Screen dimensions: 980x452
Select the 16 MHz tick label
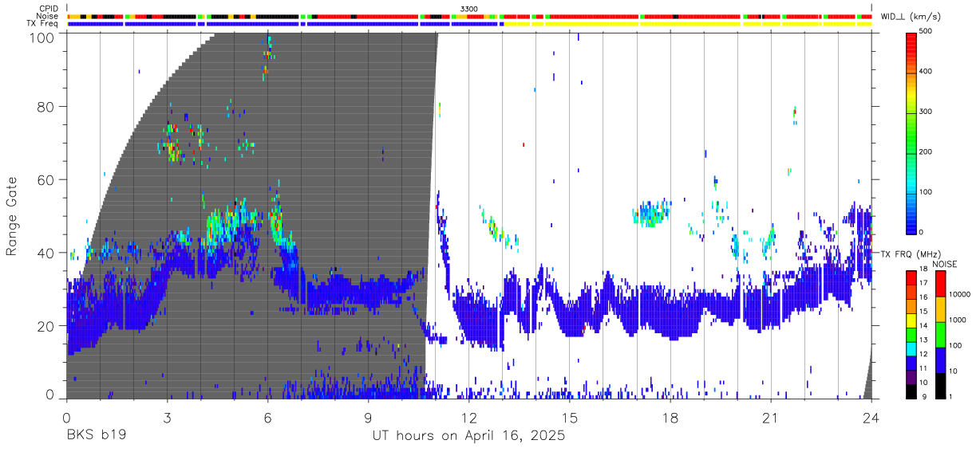pyautogui.click(x=924, y=298)
